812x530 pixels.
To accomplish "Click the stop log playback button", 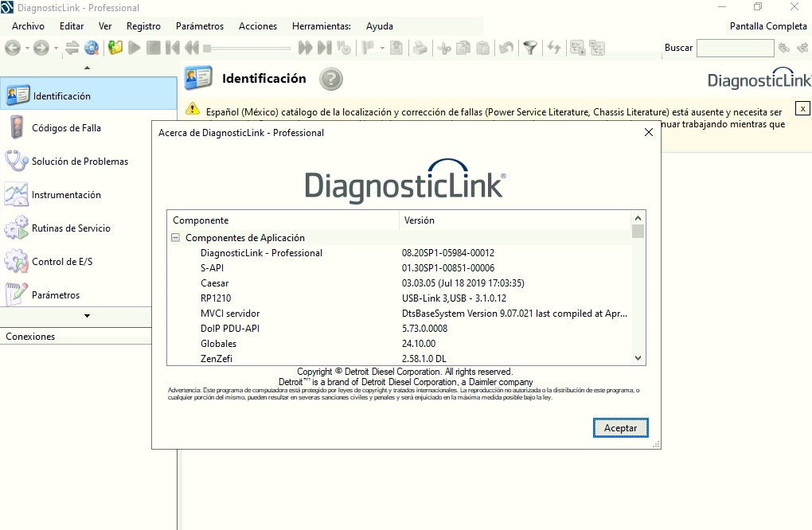I will click(x=154, y=48).
